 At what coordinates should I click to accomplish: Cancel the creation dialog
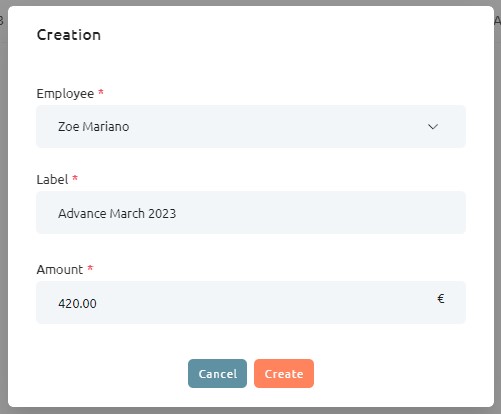tap(217, 373)
